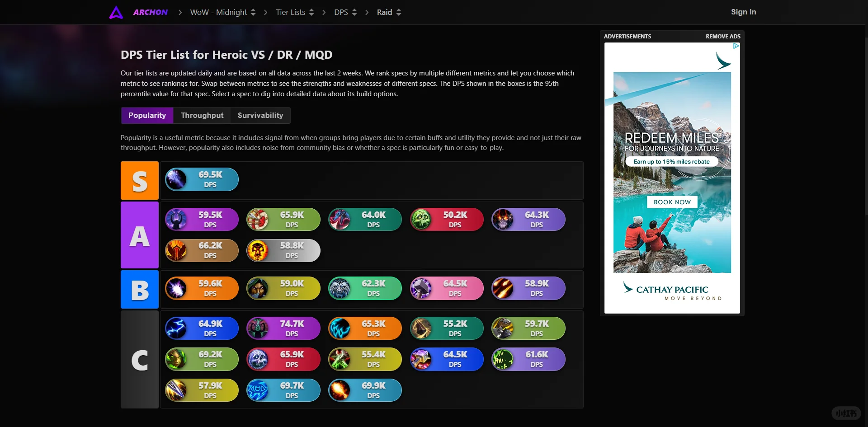Select the spec icon beside 69.5K DPS in S tier
Image resolution: width=868 pixels, height=427 pixels.
(x=176, y=179)
